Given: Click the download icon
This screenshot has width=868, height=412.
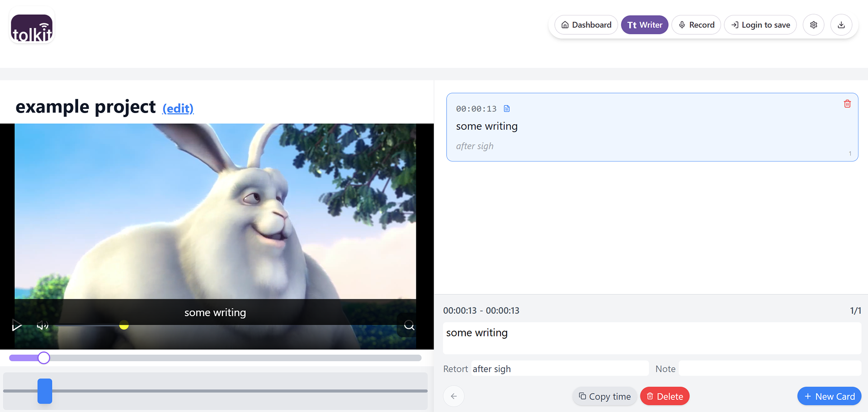Looking at the screenshot, I should [841, 25].
